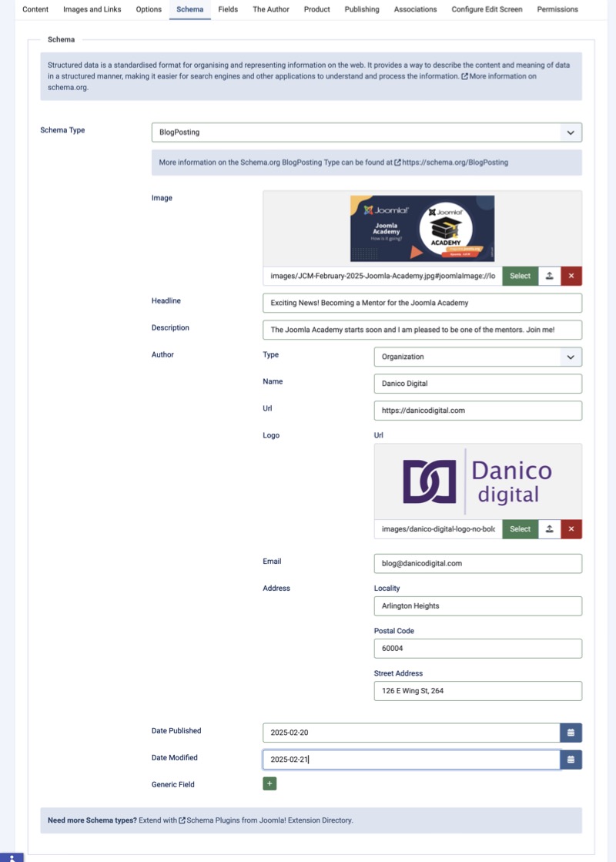Viewport: 616px width, 862px height.
Task: Switch to the Publishing tab
Action: pyautogui.click(x=361, y=9)
